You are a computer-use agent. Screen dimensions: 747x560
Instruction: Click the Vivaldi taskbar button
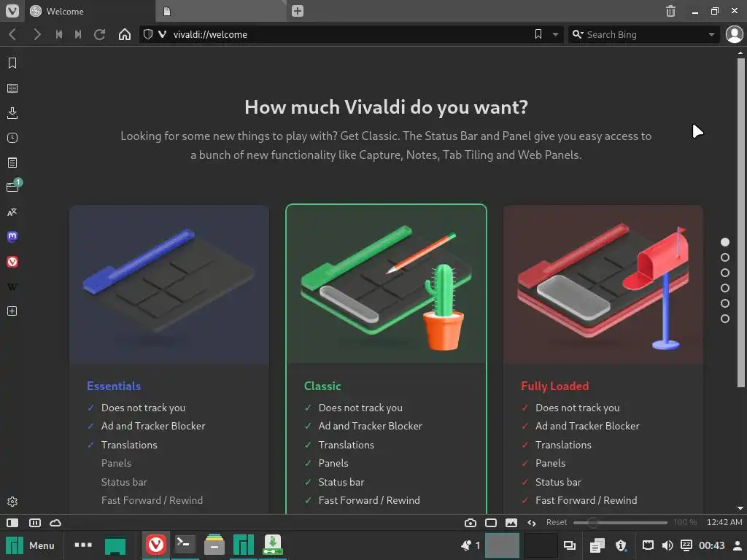[156, 545]
